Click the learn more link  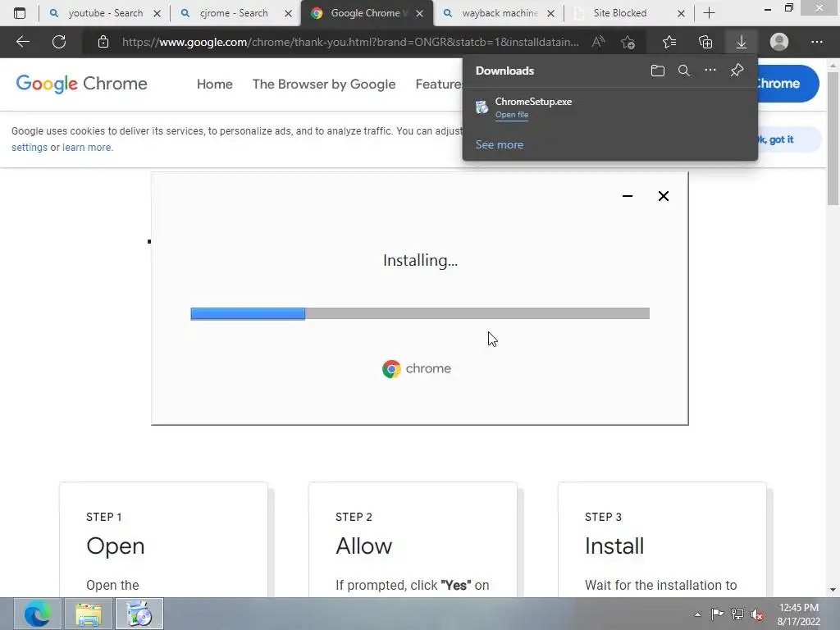tap(87, 148)
